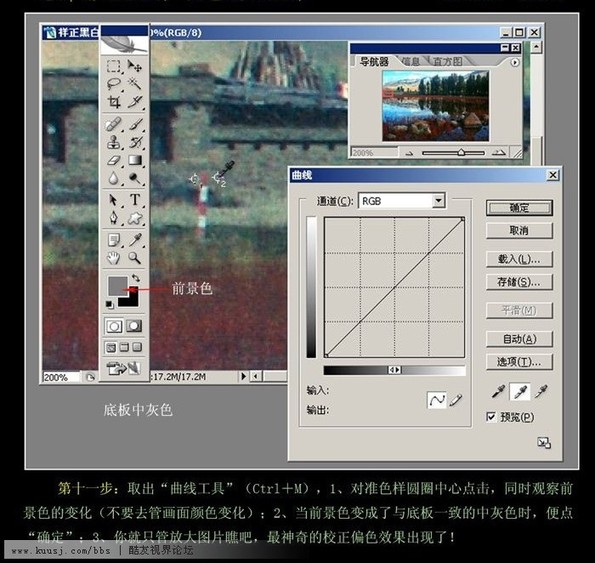This screenshot has width=595, height=563.
Task: Select the Clone Stamp tool
Action: 113,142
